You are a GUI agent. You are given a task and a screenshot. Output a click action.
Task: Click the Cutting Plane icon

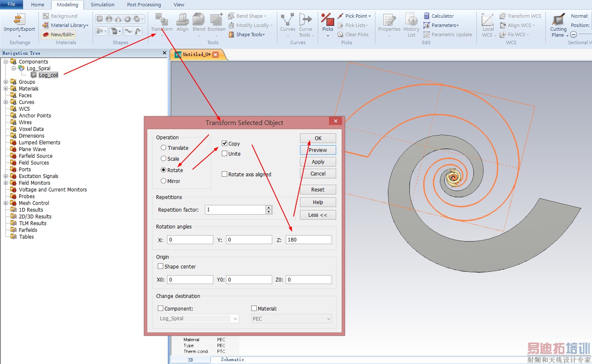tap(558, 20)
